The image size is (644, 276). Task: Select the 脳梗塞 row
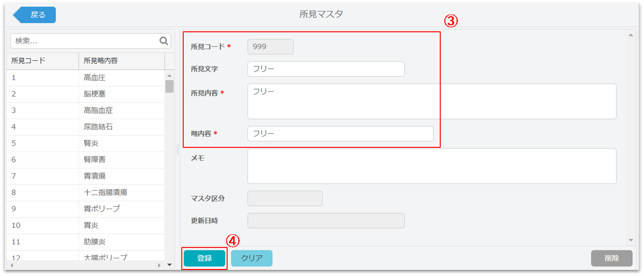coord(86,94)
